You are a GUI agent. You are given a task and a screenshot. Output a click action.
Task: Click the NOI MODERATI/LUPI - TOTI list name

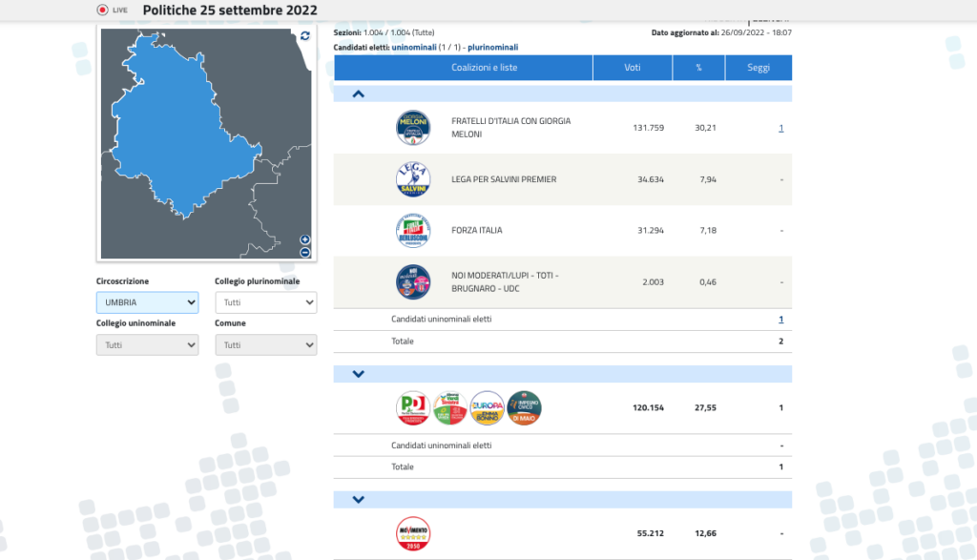click(x=506, y=282)
